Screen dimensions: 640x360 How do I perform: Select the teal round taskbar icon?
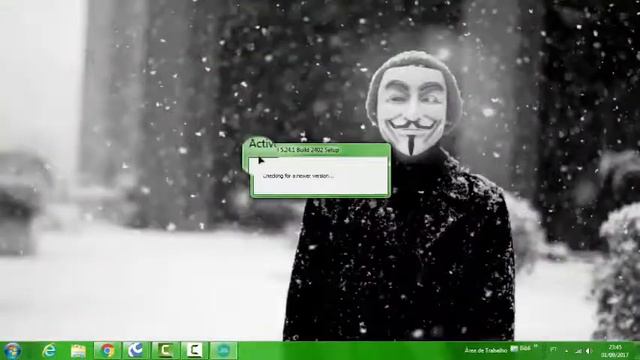tap(223, 351)
